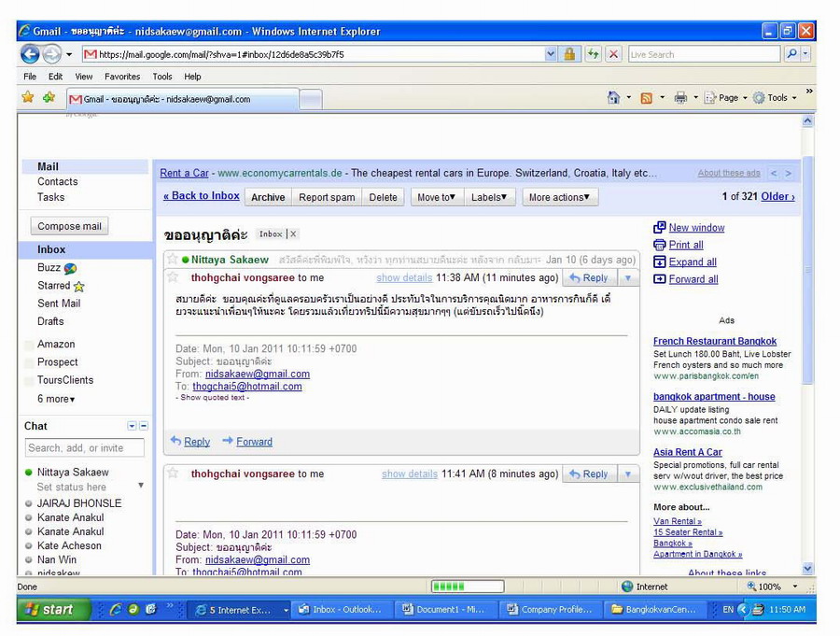Click the Forward all icon

pyautogui.click(x=660, y=279)
